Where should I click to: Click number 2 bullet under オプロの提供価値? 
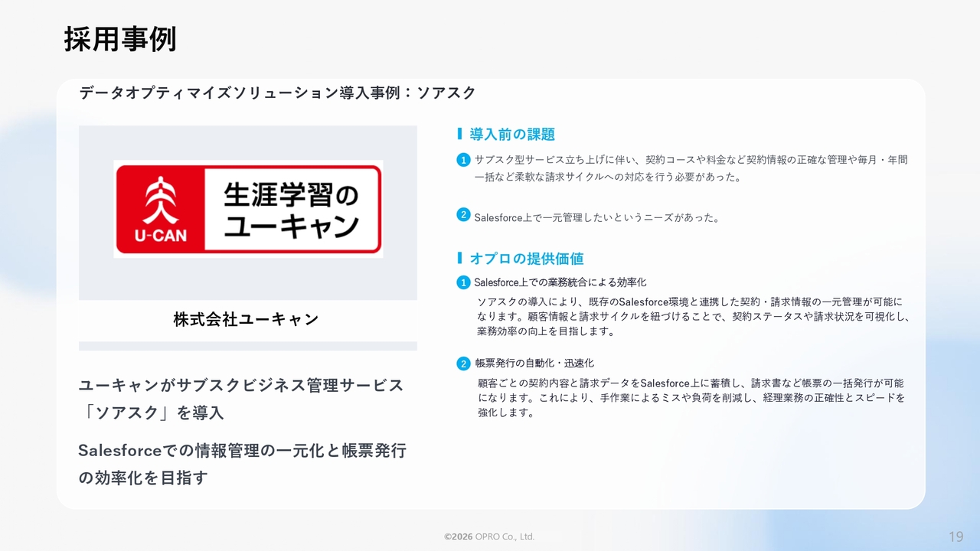click(462, 364)
